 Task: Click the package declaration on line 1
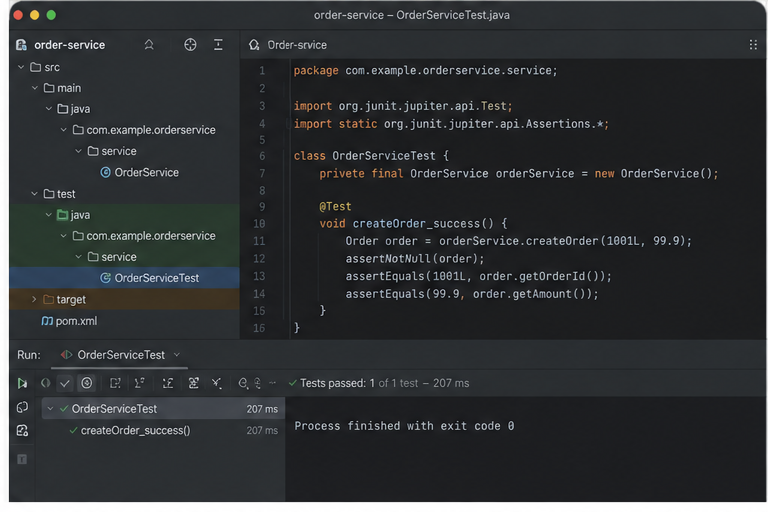(426, 71)
